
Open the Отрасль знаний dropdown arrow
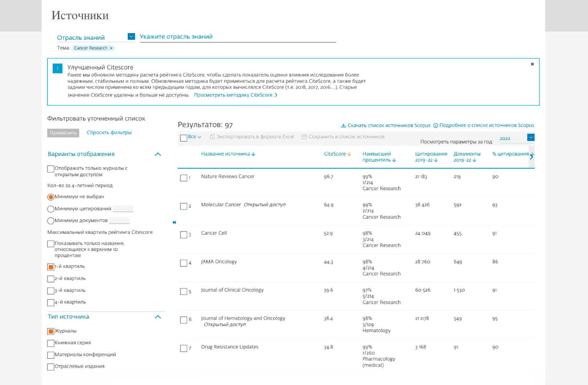(x=131, y=37)
